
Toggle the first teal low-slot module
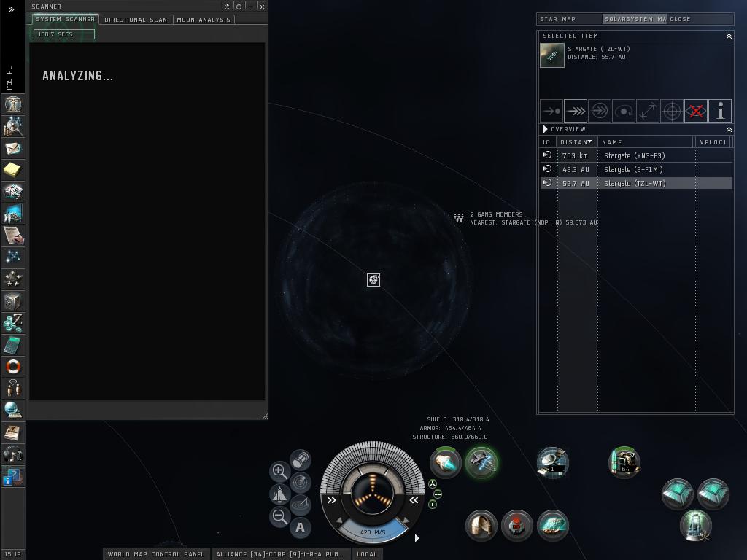pos(677,494)
